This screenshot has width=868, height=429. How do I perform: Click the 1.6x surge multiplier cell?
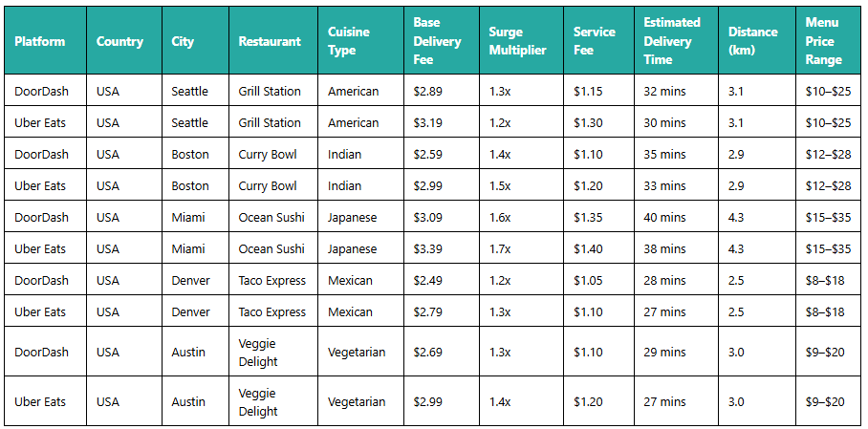click(500, 217)
